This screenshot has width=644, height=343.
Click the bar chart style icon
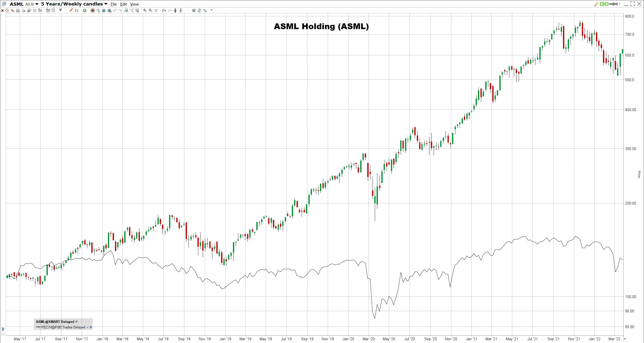tap(77, 10)
